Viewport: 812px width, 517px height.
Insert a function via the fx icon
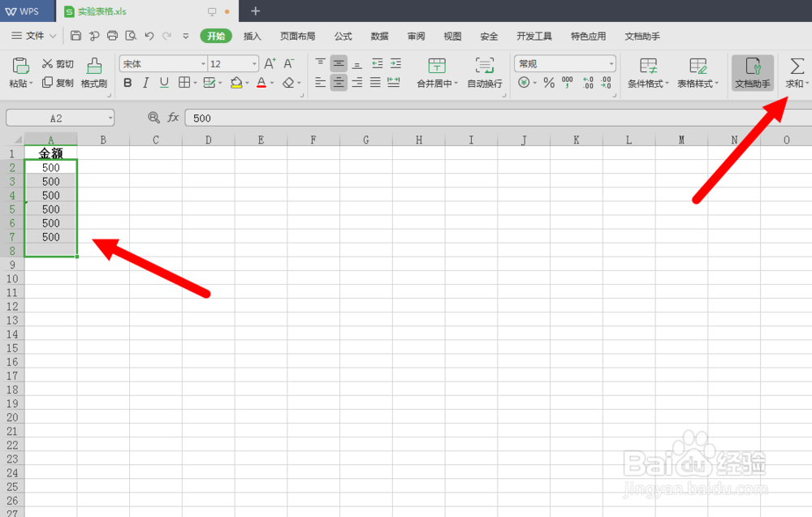click(x=173, y=118)
